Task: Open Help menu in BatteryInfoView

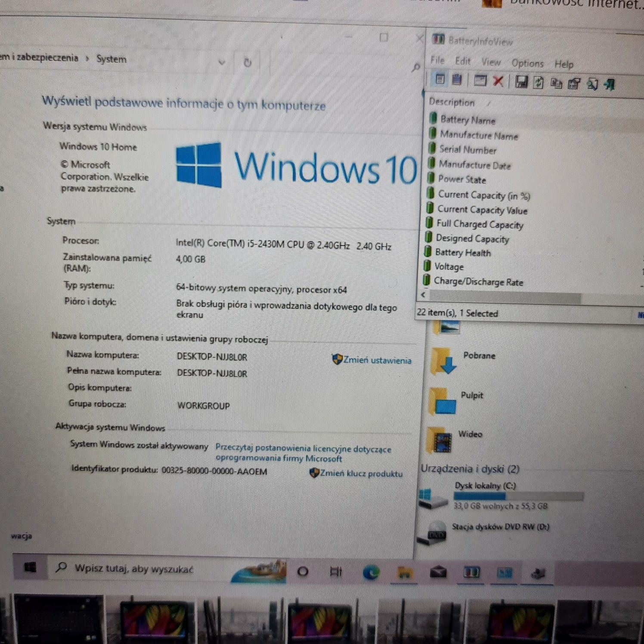Action: [563, 65]
